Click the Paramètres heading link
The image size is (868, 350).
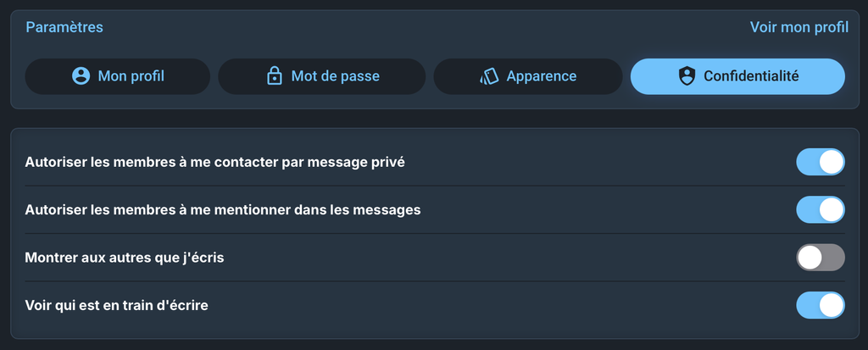[64, 27]
